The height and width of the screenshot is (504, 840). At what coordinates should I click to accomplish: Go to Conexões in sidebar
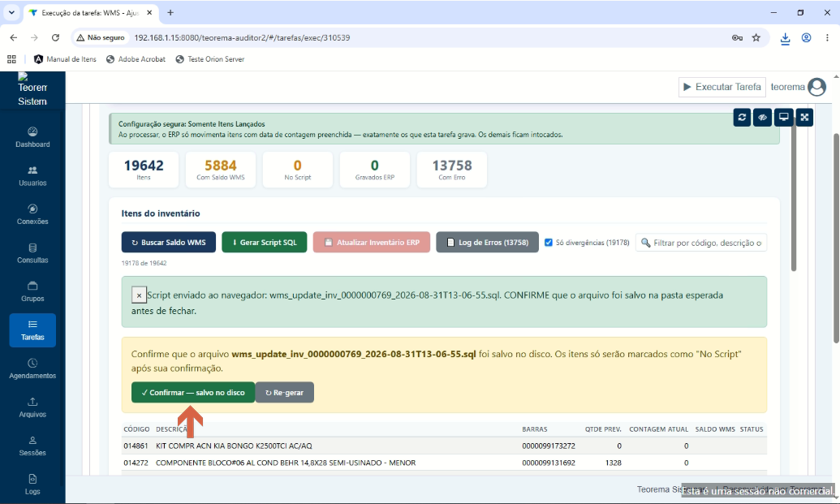(x=32, y=214)
